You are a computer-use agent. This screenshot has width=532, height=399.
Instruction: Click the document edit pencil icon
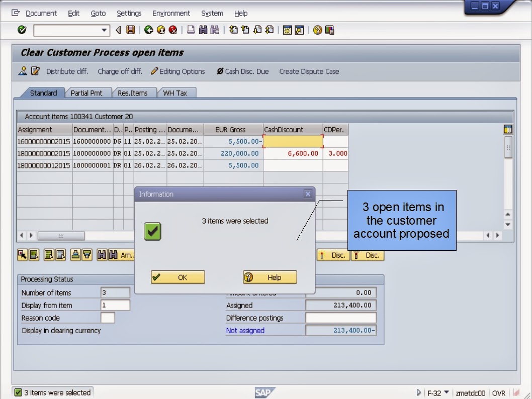click(x=35, y=71)
